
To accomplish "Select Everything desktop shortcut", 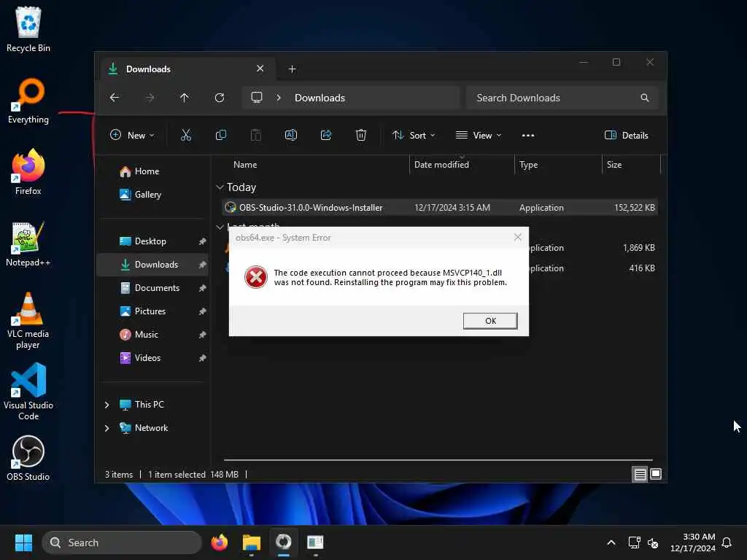I will [28, 101].
